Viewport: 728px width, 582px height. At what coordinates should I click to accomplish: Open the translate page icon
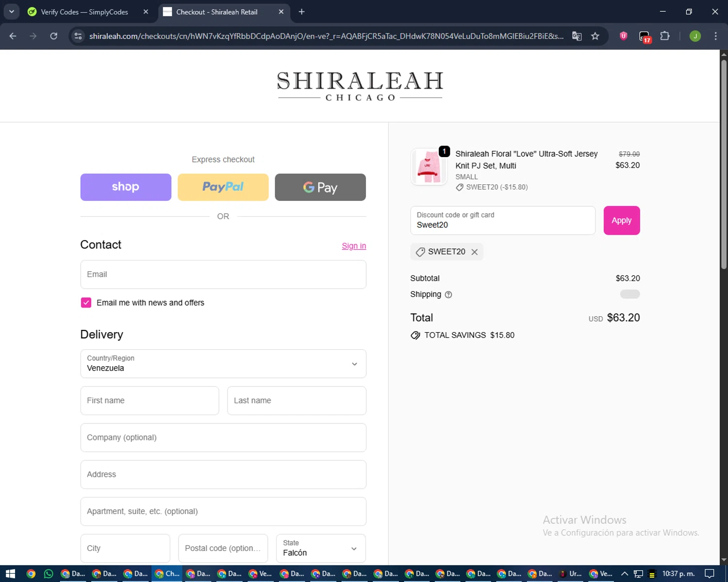pos(577,36)
